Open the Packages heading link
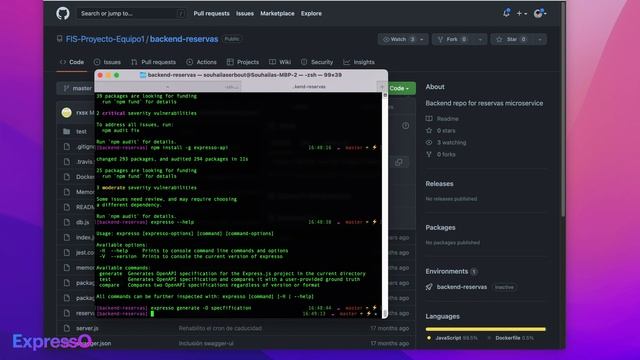The image size is (640, 360). [x=440, y=227]
